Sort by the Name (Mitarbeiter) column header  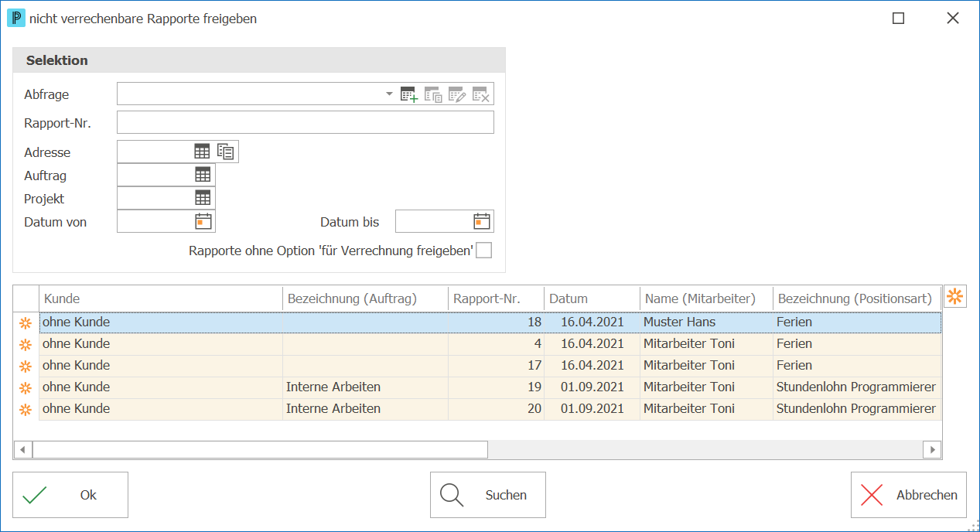(706, 298)
